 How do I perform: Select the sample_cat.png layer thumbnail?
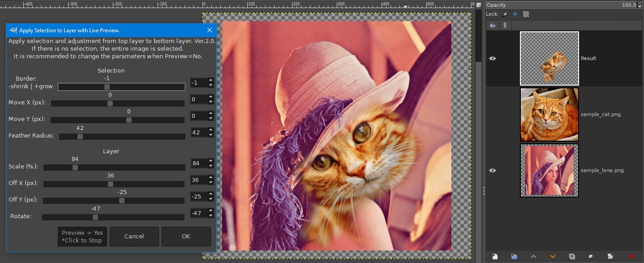click(x=550, y=114)
